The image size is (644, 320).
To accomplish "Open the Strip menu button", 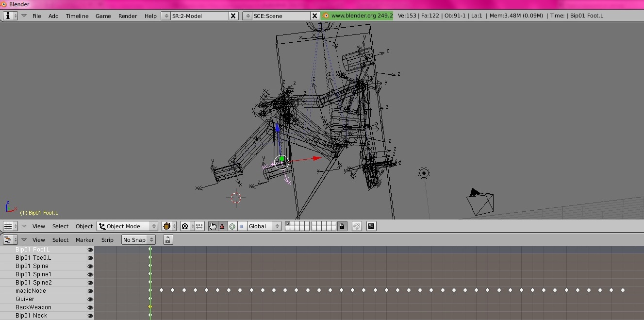I will coord(107,240).
